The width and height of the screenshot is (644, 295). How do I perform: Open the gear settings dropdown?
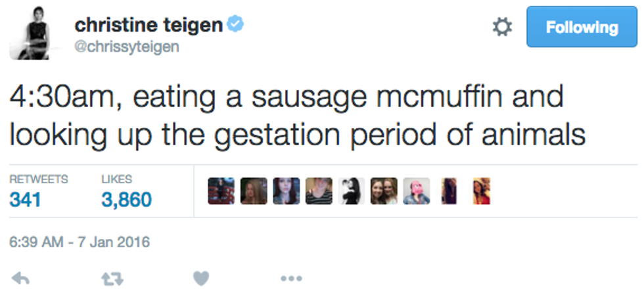click(x=502, y=27)
